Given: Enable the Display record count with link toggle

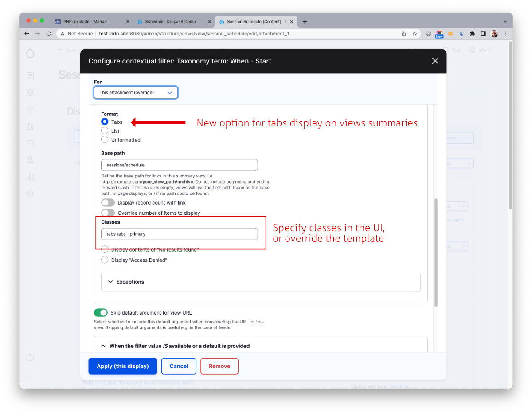Looking at the screenshot, I should pos(108,202).
